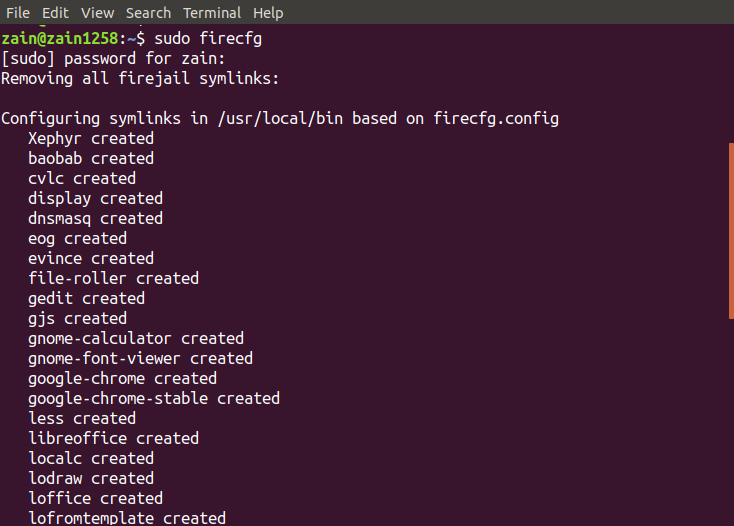
Task: Click the 'Removing all firejail symlinks' line
Action: pos(139,78)
